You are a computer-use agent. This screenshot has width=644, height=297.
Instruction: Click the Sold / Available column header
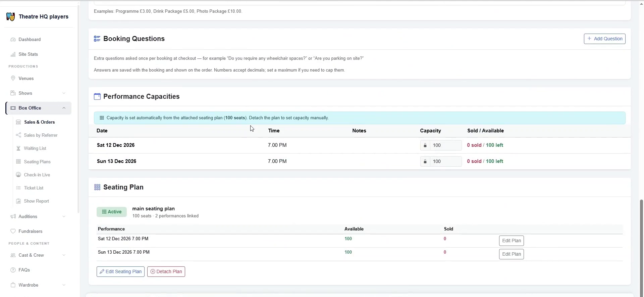(x=485, y=131)
